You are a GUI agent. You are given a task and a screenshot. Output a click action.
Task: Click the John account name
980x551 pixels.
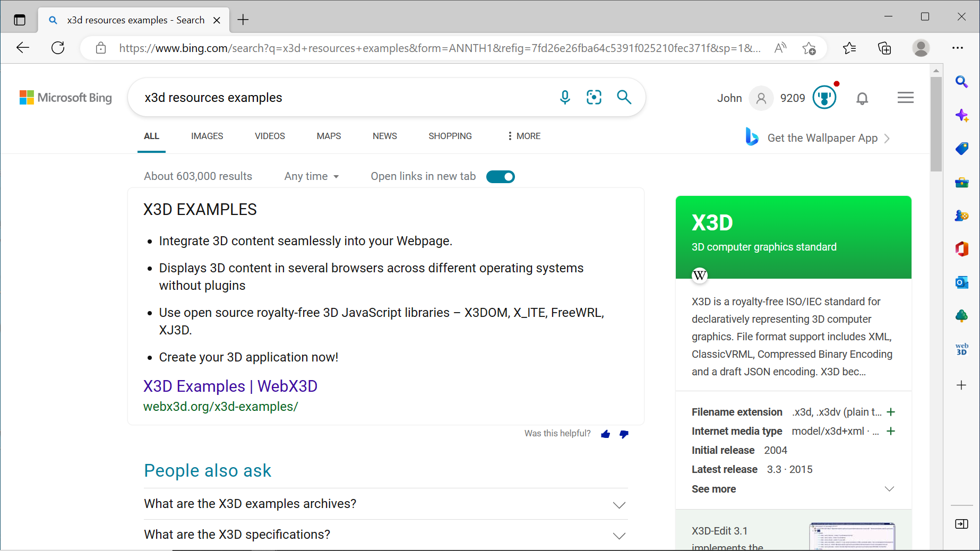729,98
